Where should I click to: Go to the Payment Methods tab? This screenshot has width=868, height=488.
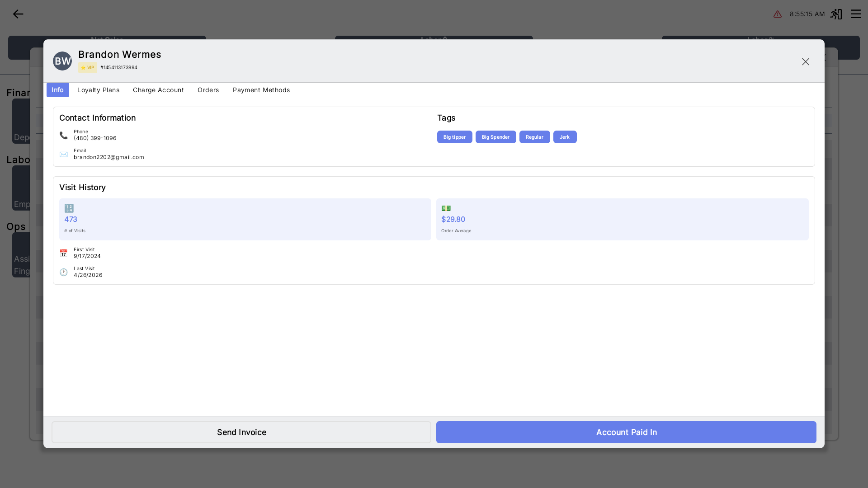coord(261,90)
